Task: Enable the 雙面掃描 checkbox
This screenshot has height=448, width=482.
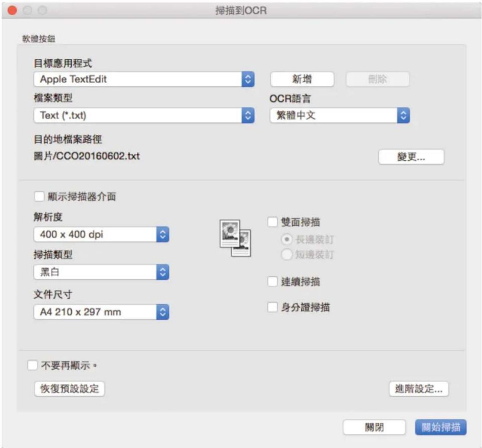Action: 273,222
